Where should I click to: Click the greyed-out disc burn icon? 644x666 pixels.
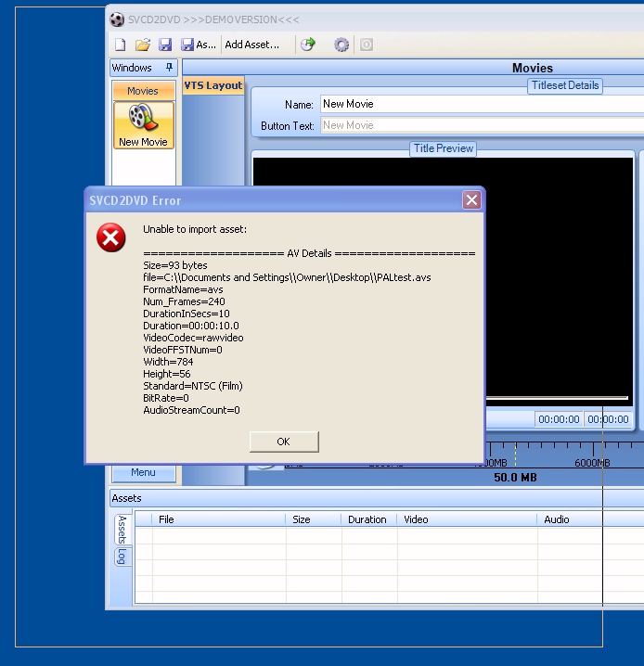(x=367, y=45)
